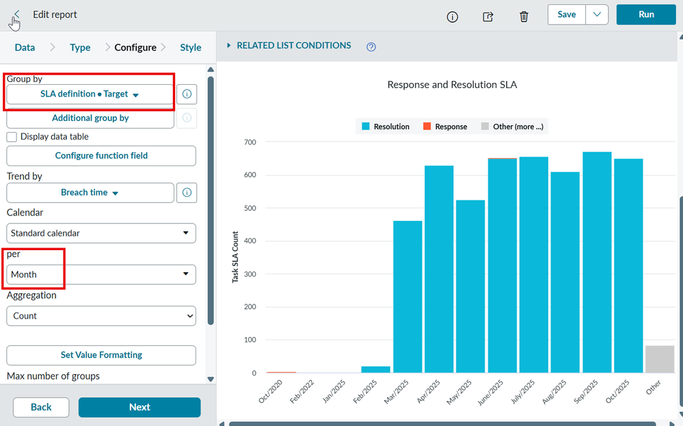683x426 pixels.
Task: Toggle the Response legend item
Action: pyautogui.click(x=444, y=127)
